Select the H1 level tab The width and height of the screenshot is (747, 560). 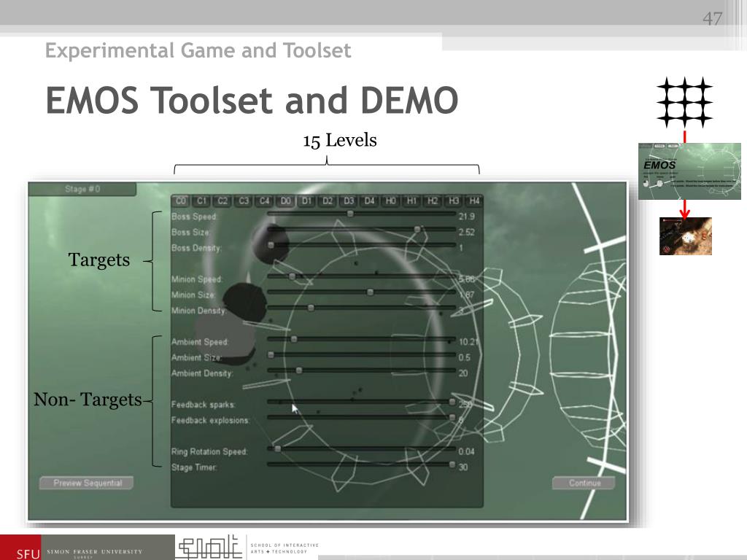[411, 201]
